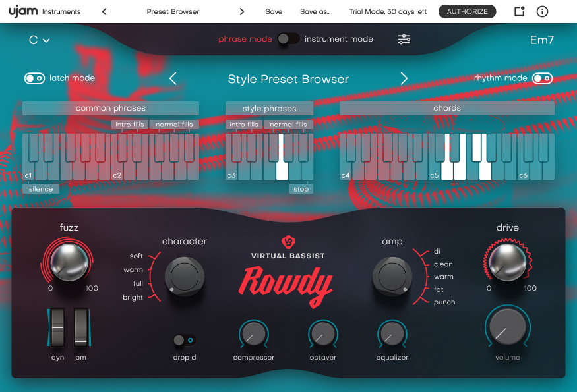The height and width of the screenshot is (392, 577).
Task: Click the c4 key on the chords keyboard
Action: click(346, 171)
